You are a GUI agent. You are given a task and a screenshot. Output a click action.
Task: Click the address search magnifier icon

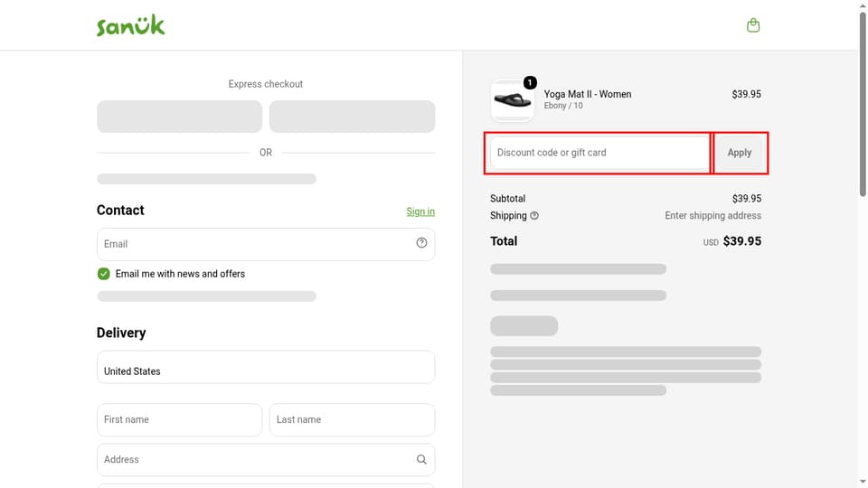point(421,459)
